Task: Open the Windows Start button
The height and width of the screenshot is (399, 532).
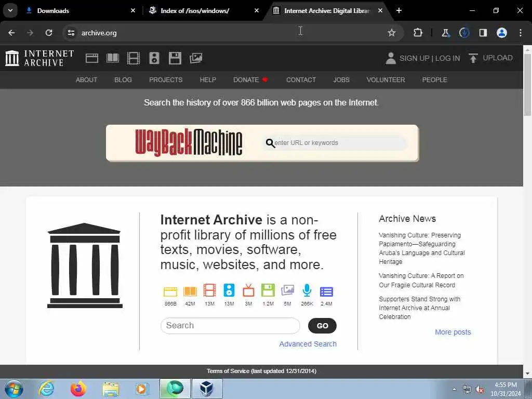Action: (x=14, y=389)
